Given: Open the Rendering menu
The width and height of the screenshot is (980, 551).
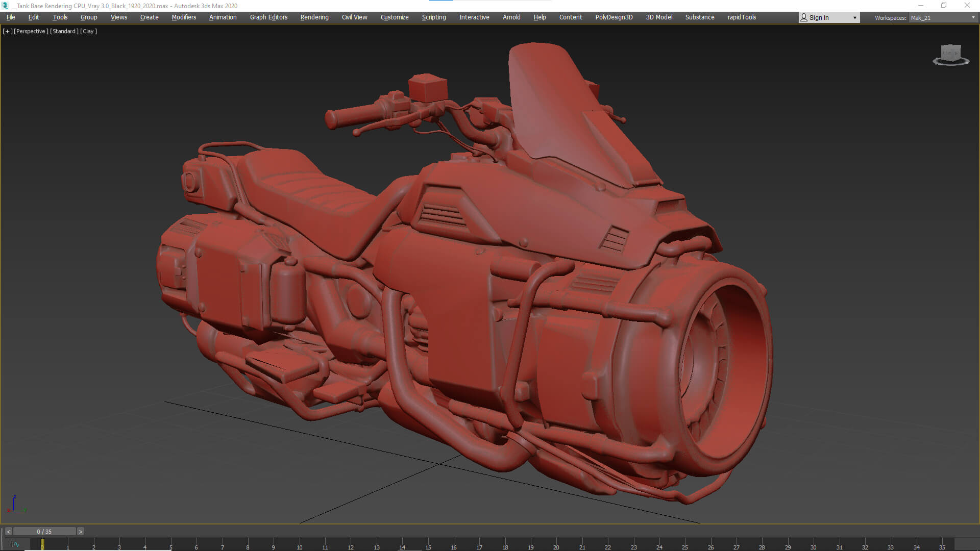Looking at the screenshot, I should (x=314, y=17).
